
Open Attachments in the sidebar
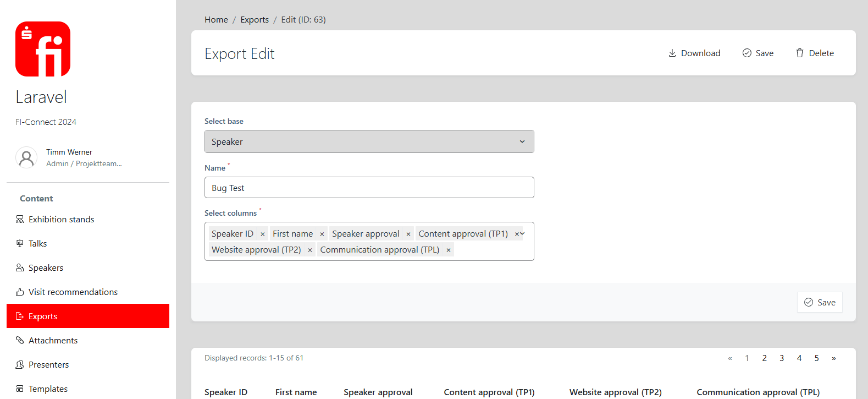88,340
